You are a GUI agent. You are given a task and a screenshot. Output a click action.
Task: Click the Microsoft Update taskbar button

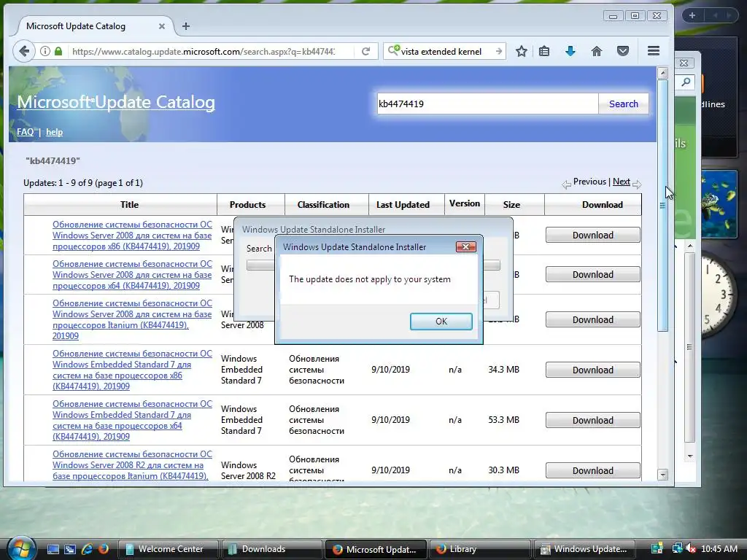(x=375, y=549)
